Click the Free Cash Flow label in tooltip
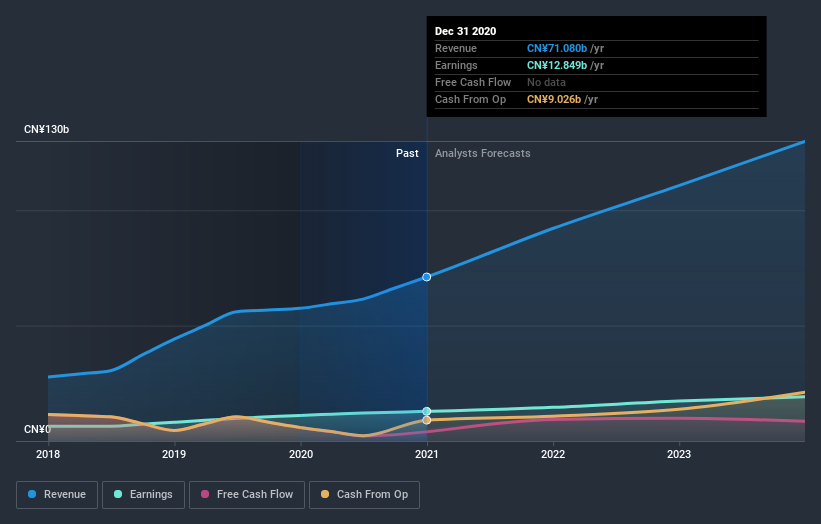 click(473, 82)
